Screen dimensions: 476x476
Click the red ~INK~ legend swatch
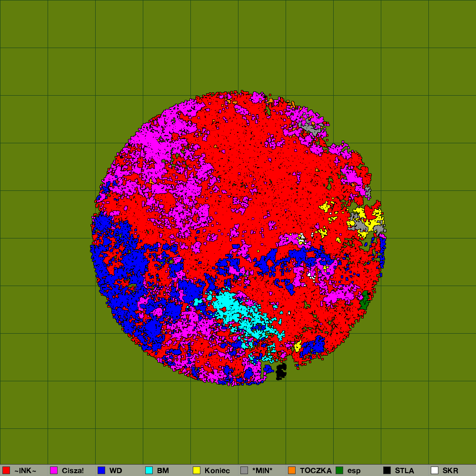pos(6,470)
